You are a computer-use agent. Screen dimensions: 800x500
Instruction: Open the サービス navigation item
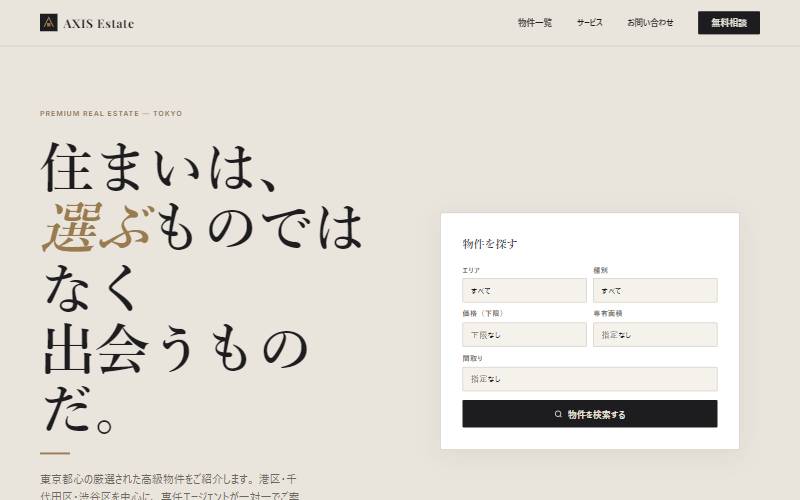(589, 22)
